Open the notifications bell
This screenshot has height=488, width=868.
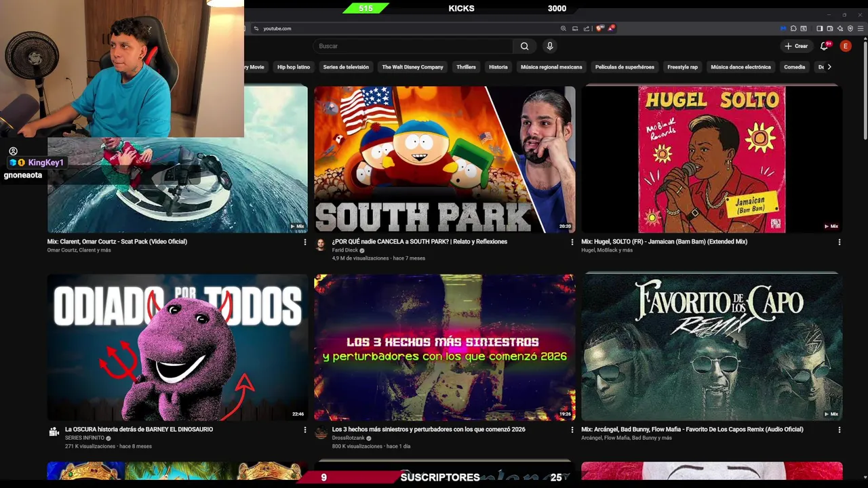pyautogui.click(x=825, y=46)
